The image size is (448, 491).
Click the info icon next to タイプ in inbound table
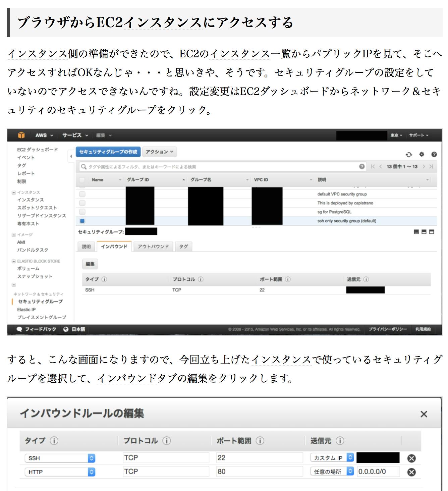[104, 279]
